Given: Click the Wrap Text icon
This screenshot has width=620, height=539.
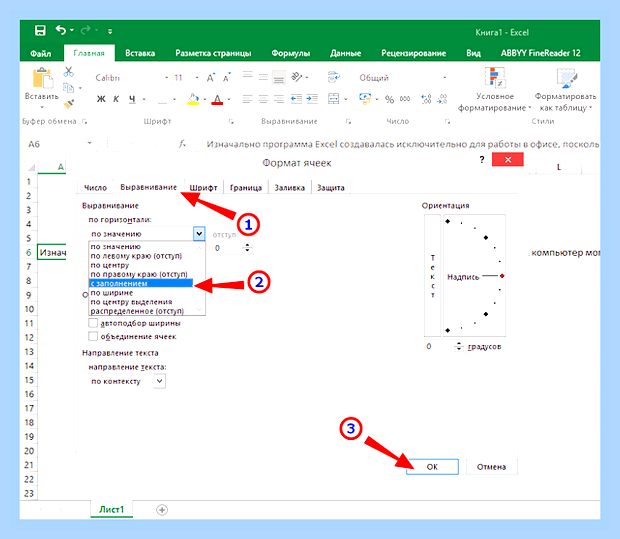Looking at the screenshot, I should tap(334, 77).
